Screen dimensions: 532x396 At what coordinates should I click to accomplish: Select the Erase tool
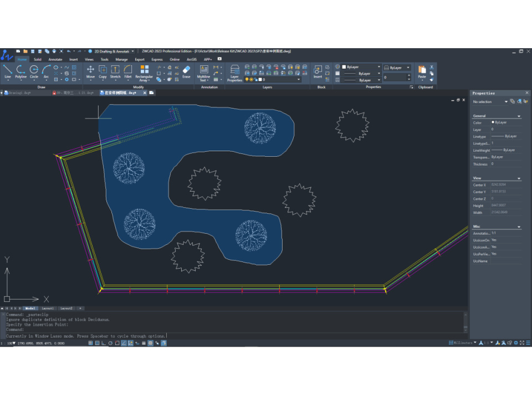coord(186,72)
